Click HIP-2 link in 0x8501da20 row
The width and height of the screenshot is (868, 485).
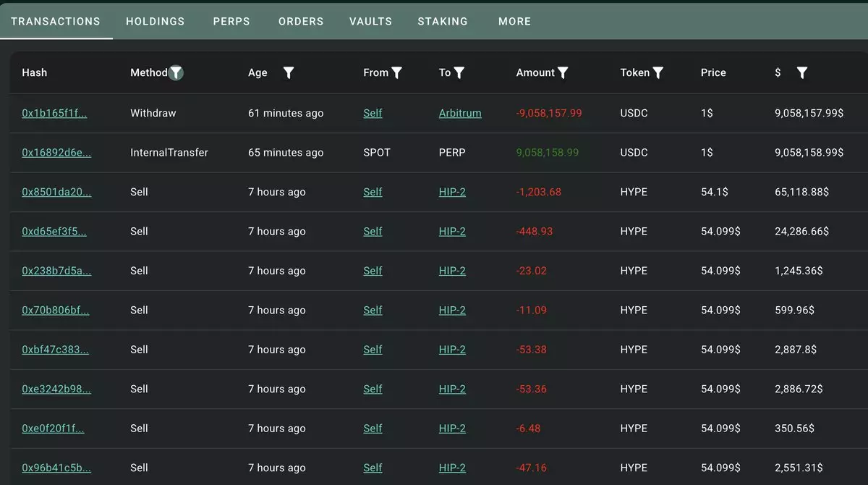(452, 192)
